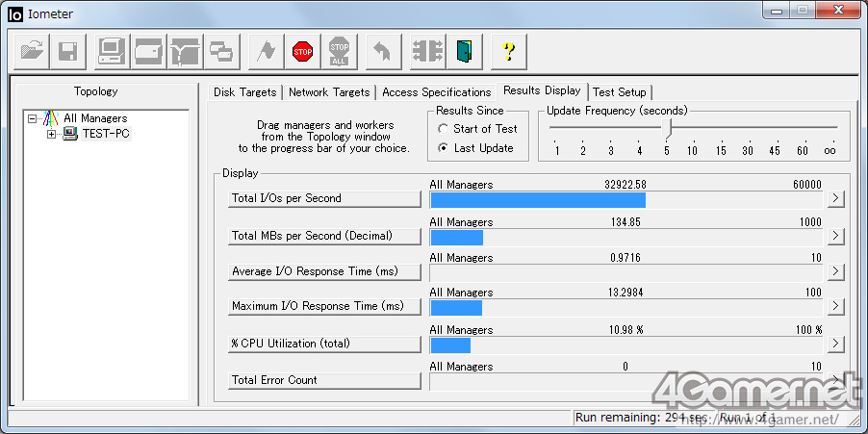Image resolution: width=868 pixels, height=434 pixels.
Task: Disconnect the selected worker or manager
Action: pos(428,51)
